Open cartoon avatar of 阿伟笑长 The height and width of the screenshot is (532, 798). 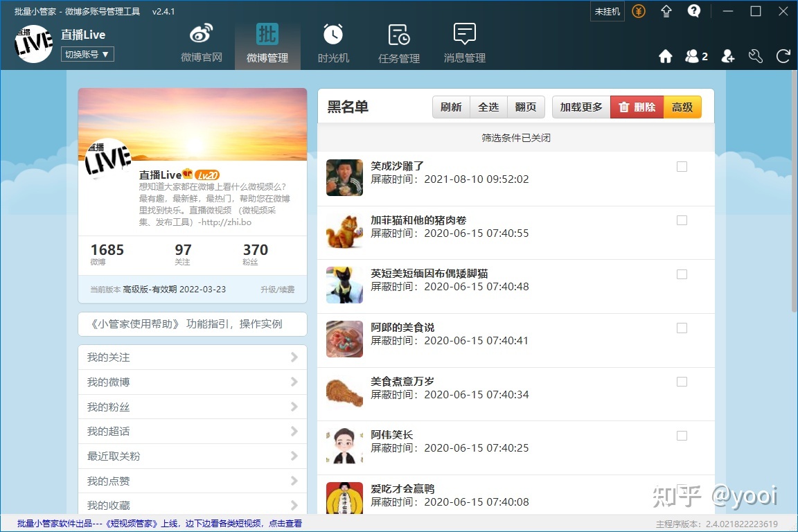(x=344, y=447)
